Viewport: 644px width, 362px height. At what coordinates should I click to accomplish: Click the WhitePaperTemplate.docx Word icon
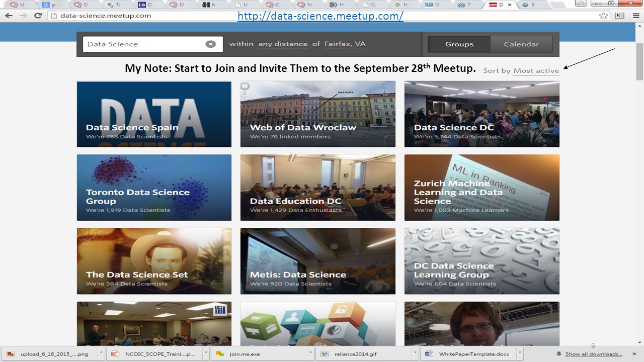pyautogui.click(x=429, y=354)
